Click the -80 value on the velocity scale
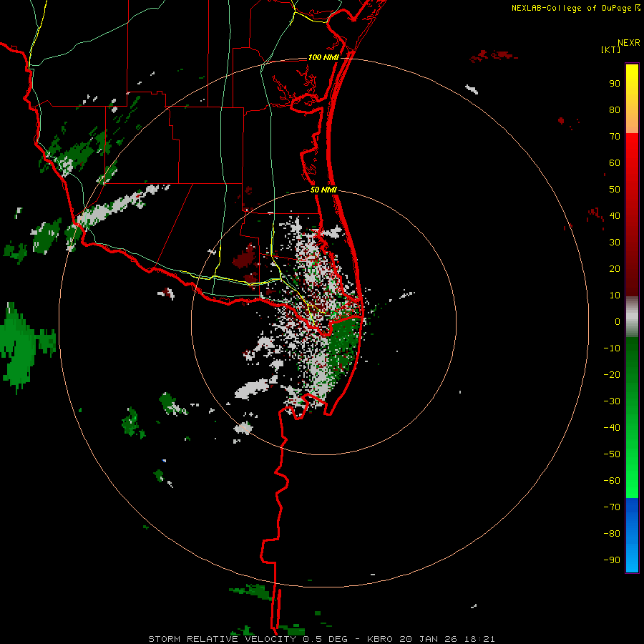The height and width of the screenshot is (644, 644). (x=612, y=534)
